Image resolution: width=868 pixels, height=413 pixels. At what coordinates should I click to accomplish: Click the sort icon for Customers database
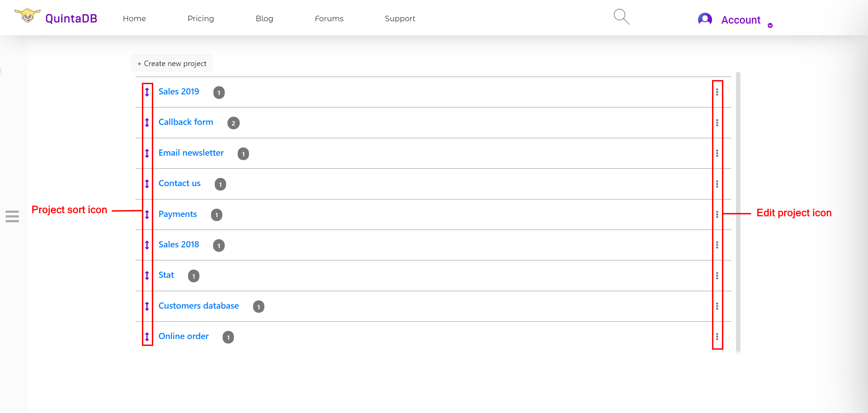(x=147, y=306)
